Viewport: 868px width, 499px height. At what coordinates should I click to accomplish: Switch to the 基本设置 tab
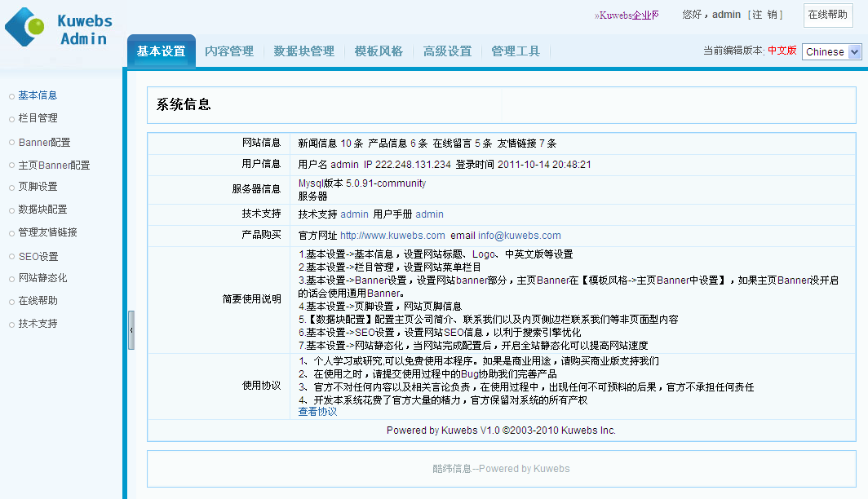coord(161,51)
